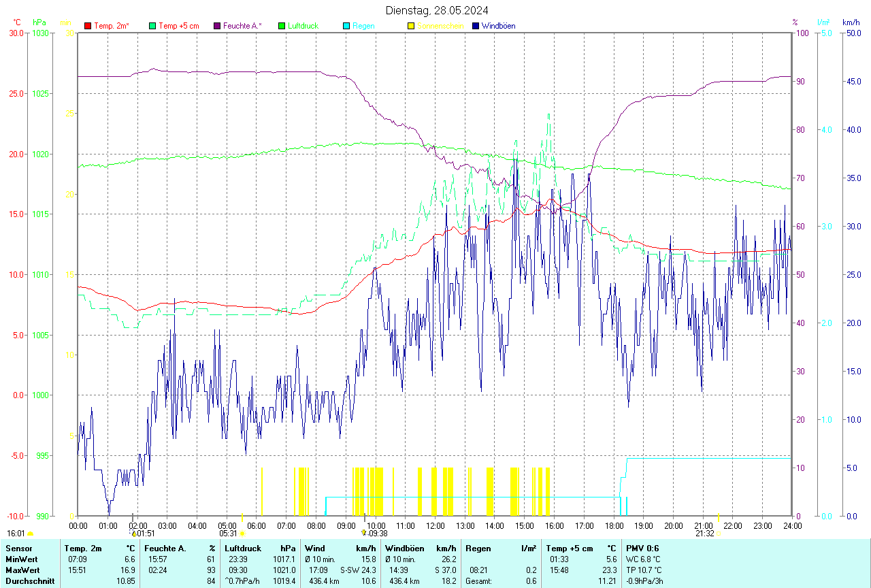Click the 'Sonnenschein' legend label

pos(440,26)
